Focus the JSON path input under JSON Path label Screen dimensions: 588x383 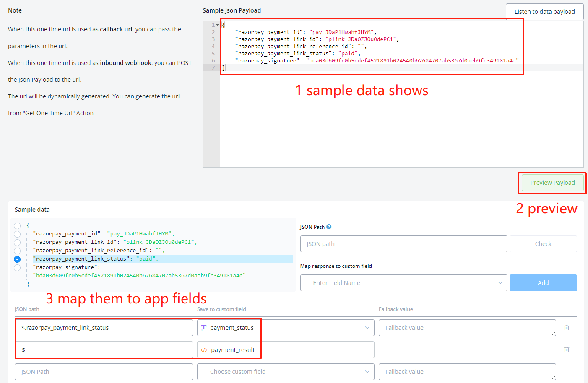pyautogui.click(x=403, y=244)
